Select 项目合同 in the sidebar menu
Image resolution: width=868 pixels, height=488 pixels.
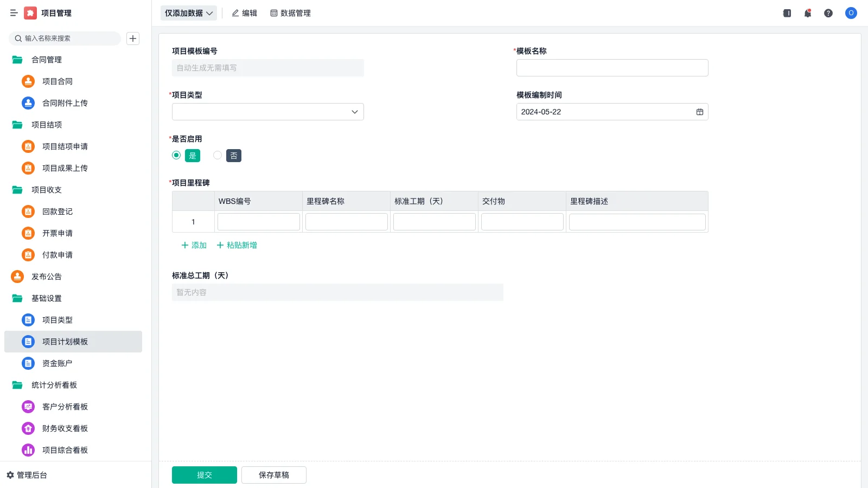[58, 81]
